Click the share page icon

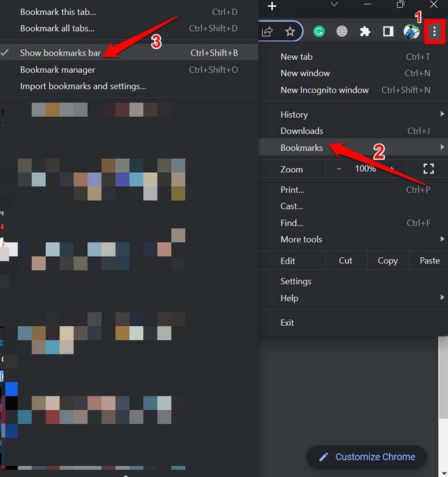coord(268,32)
